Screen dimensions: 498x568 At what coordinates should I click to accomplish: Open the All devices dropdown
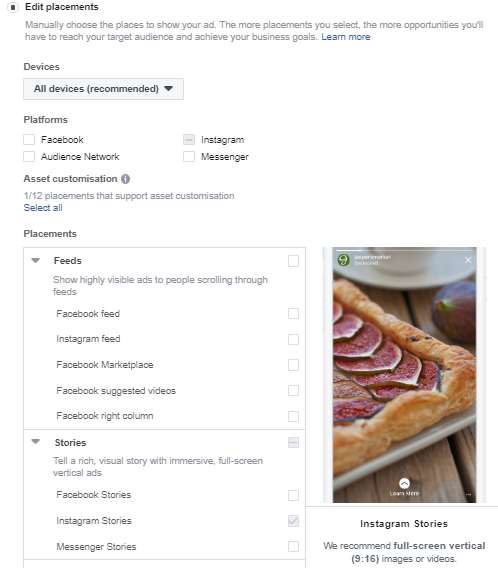pos(104,89)
